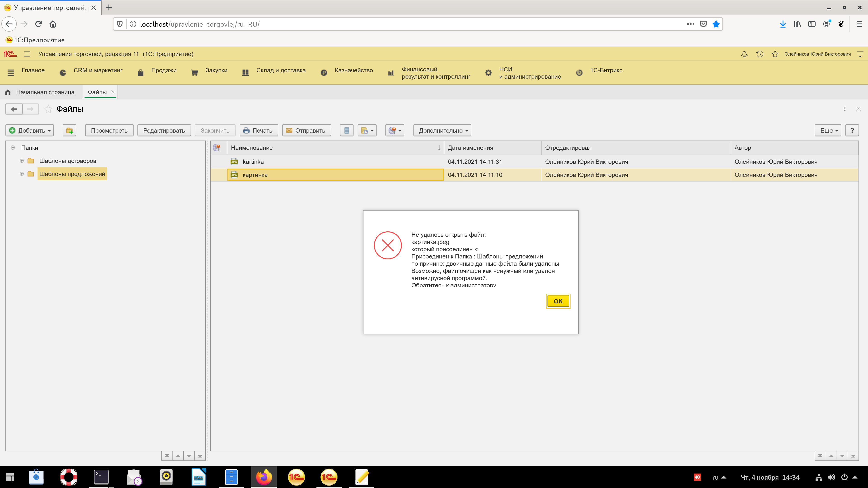Image resolution: width=868 pixels, height=488 pixels.
Task: Open Дополнительно dropdown
Action: point(442,130)
